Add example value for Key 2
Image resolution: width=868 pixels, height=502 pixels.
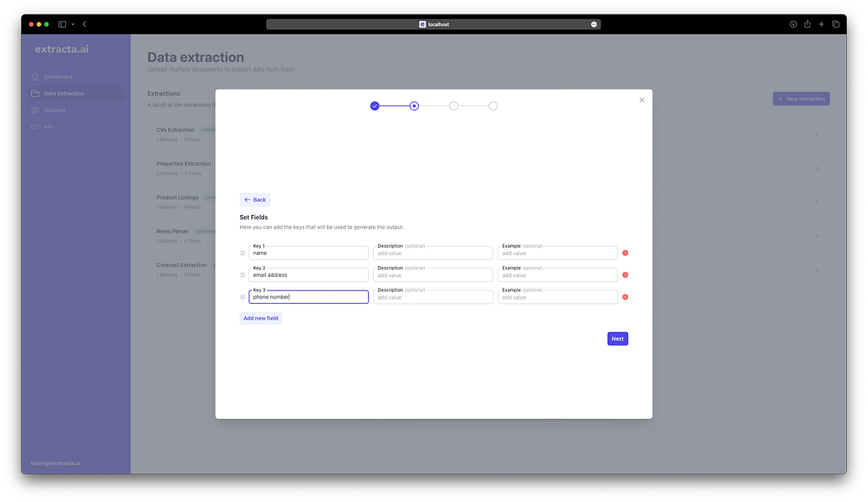click(558, 274)
